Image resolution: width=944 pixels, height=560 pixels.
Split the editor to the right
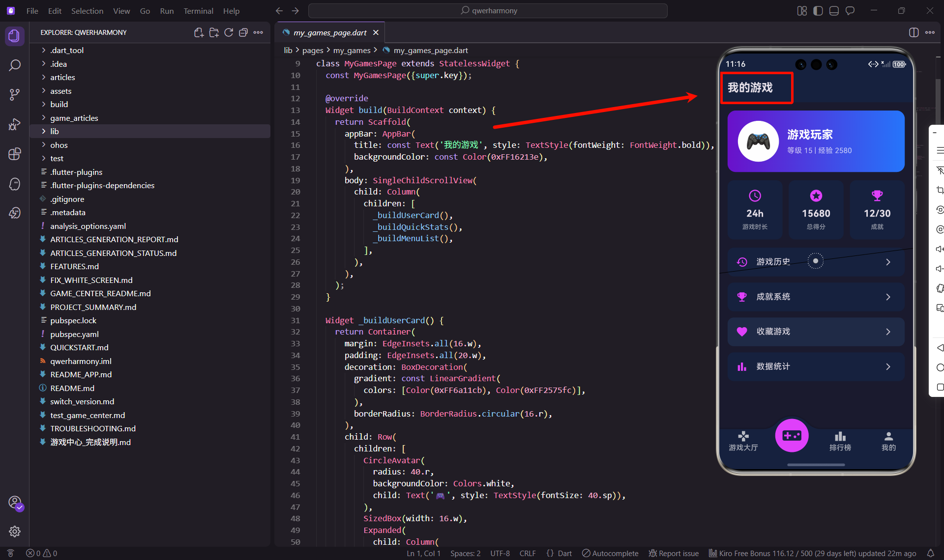click(x=914, y=32)
